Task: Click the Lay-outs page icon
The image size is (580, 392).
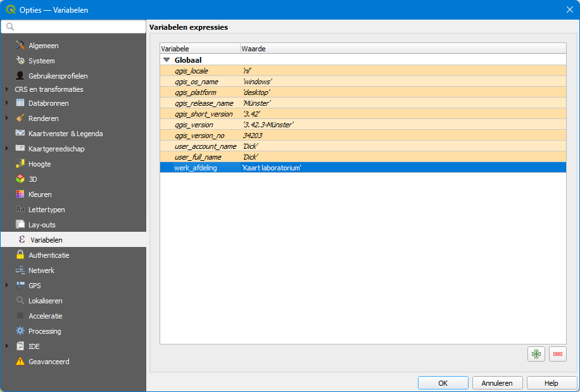Action: (20, 224)
